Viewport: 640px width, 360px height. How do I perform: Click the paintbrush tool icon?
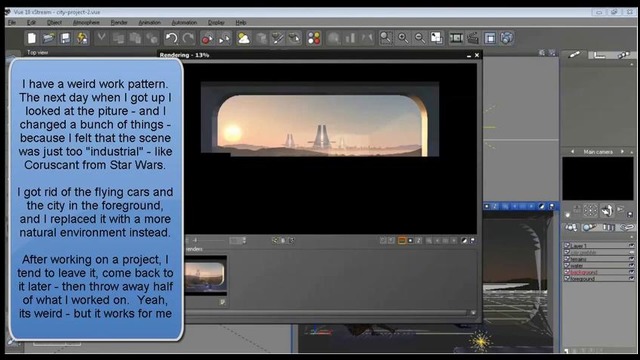pyautogui.click(x=278, y=38)
